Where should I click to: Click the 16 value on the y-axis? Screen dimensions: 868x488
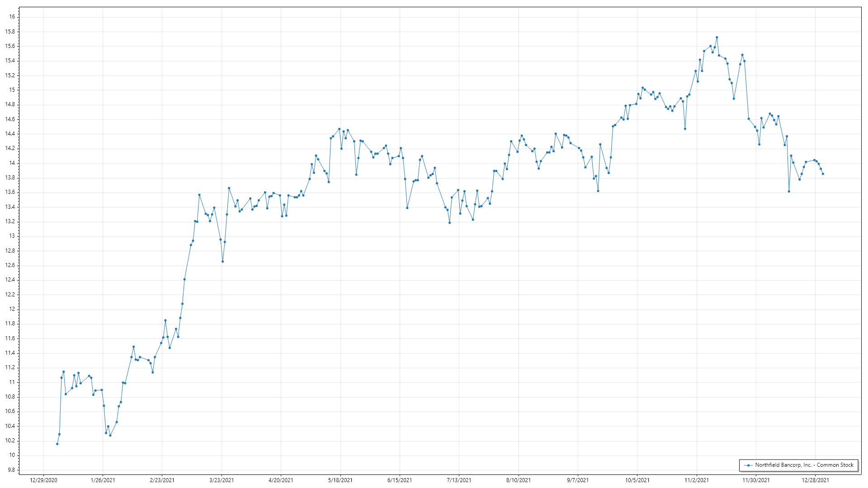coord(12,17)
